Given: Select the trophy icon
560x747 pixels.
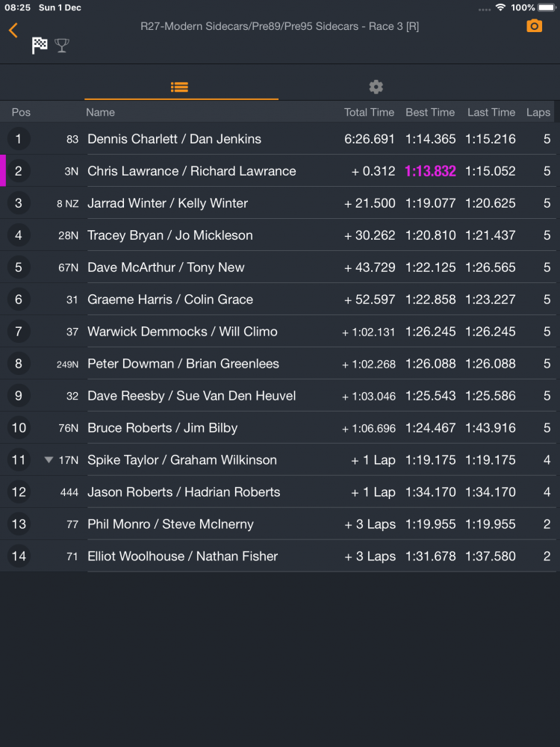Looking at the screenshot, I should tap(62, 46).
